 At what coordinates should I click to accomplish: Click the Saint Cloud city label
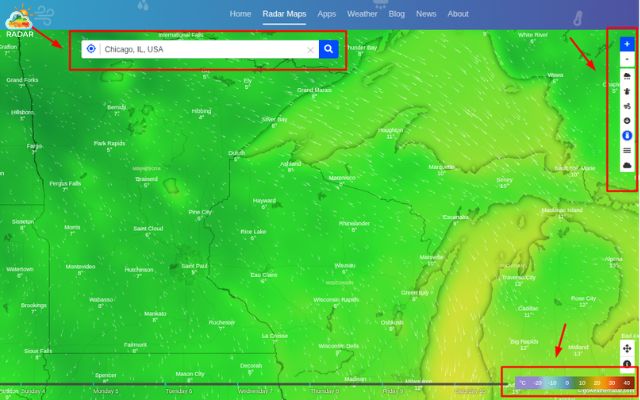pyautogui.click(x=148, y=229)
